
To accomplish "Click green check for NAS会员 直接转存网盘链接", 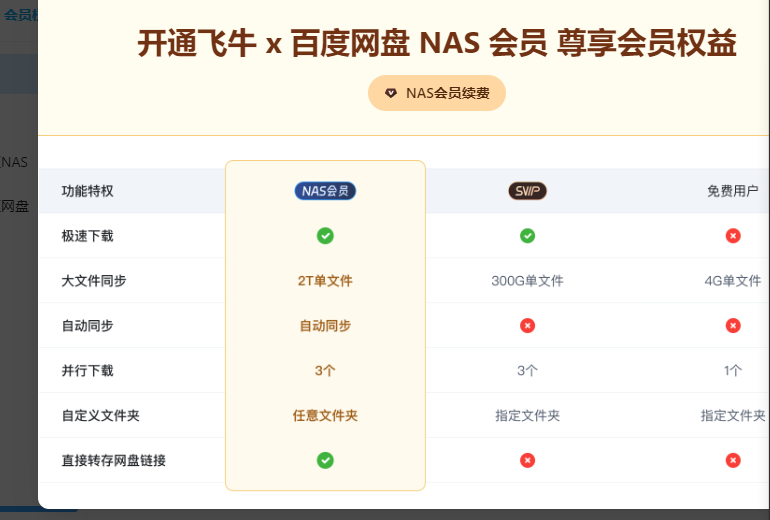I will (x=325, y=460).
